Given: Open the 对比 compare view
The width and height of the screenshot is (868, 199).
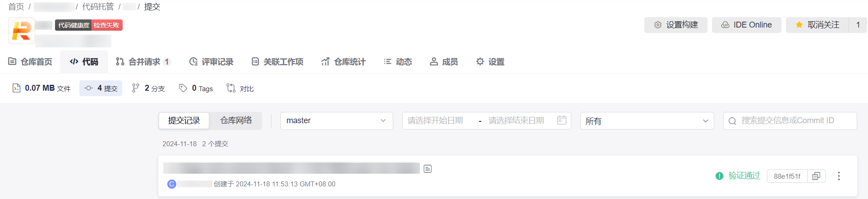Looking at the screenshot, I should point(240,88).
